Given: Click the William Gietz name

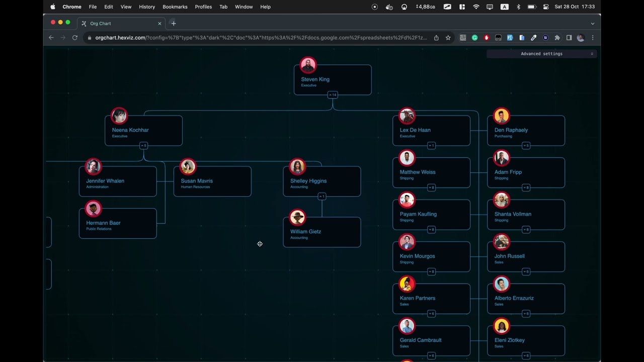Looking at the screenshot, I should click(x=305, y=232).
